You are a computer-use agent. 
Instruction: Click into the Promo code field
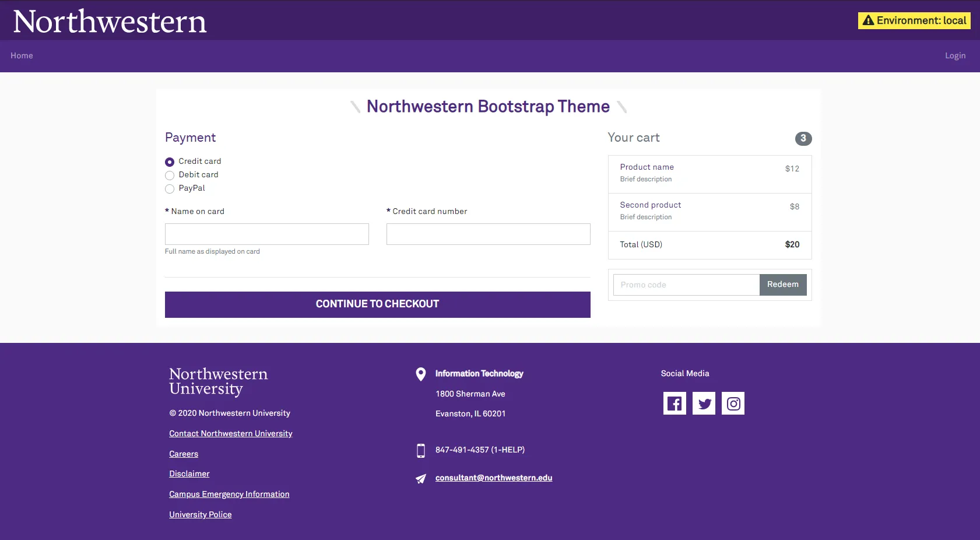(686, 285)
